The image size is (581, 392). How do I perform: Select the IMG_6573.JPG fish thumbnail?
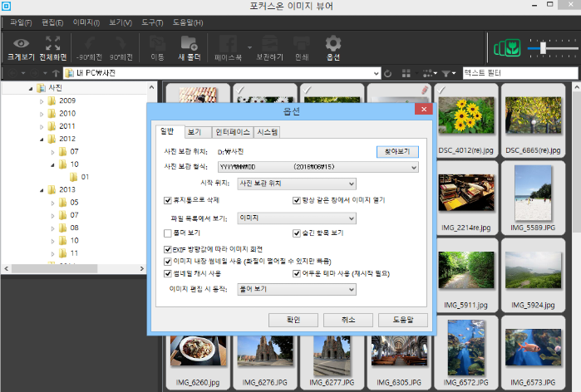pos(533,352)
